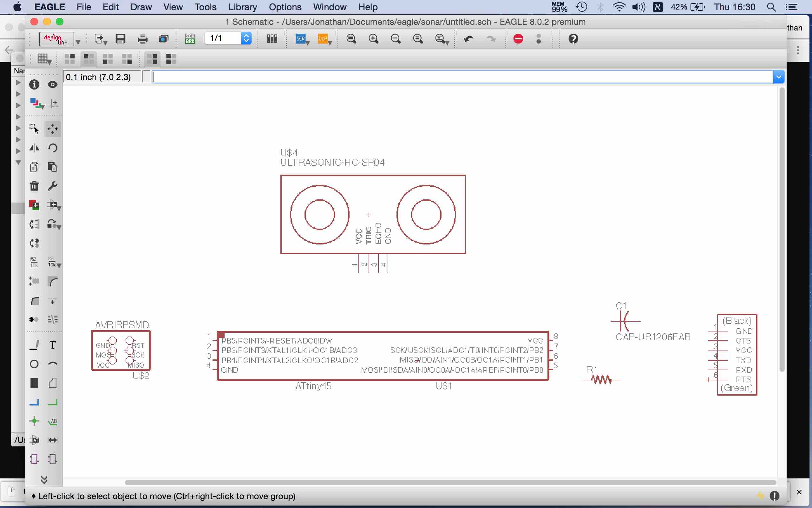
Task: Open the Tools menu
Action: 205,7
